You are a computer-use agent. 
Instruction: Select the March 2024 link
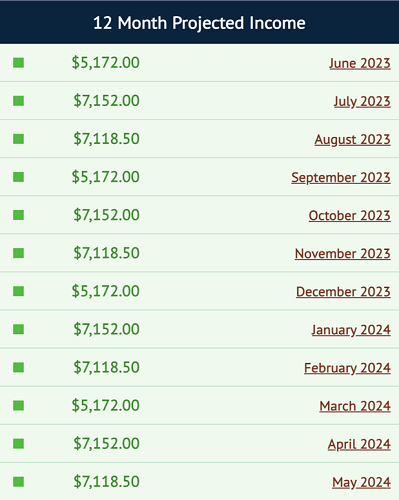point(355,406)
